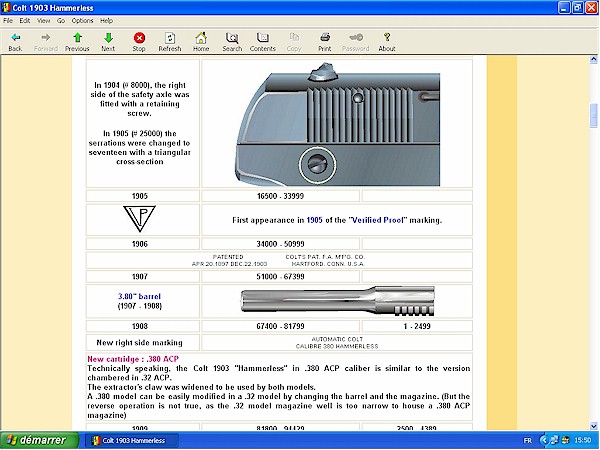
Task: Select the "16500 - 33999" serial range cell
Action: pos(280,196)
